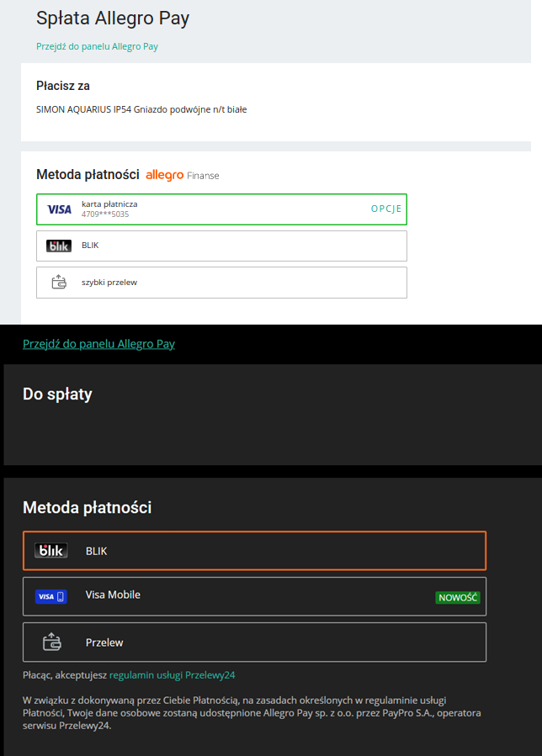The height and width of the screenshot is (756, 542).
Task: Click the allegro Finanse logo
Action: (x=183, y=176)
